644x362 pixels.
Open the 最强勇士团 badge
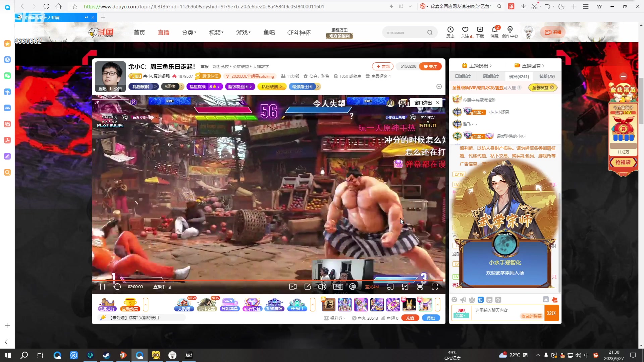tap(305, 86)
